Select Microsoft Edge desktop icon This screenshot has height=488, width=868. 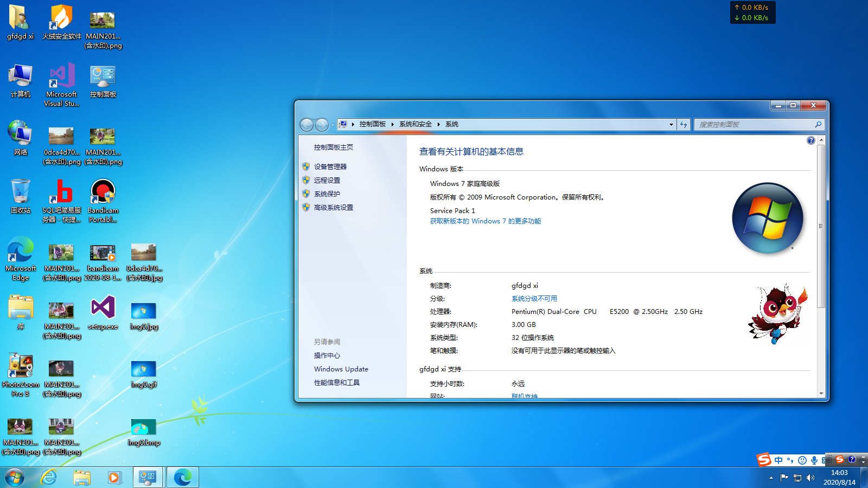pyautogui.click(x=20, y=259)
